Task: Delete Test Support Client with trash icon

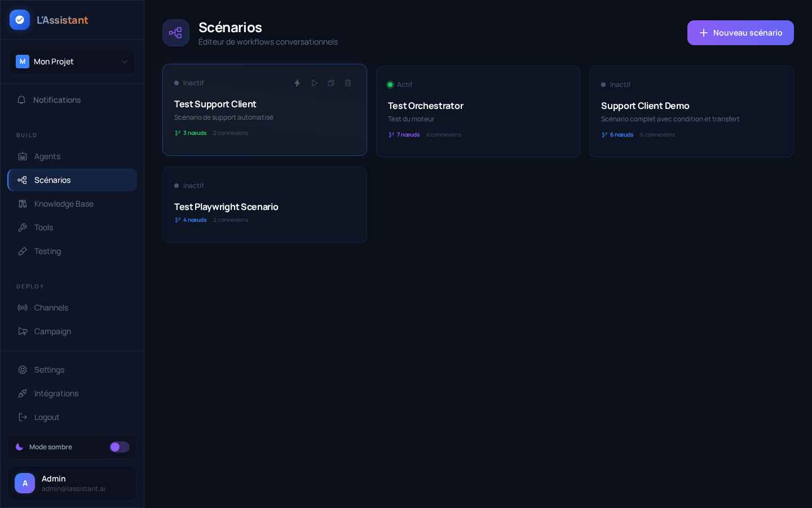Action: [x=348, y=83]
